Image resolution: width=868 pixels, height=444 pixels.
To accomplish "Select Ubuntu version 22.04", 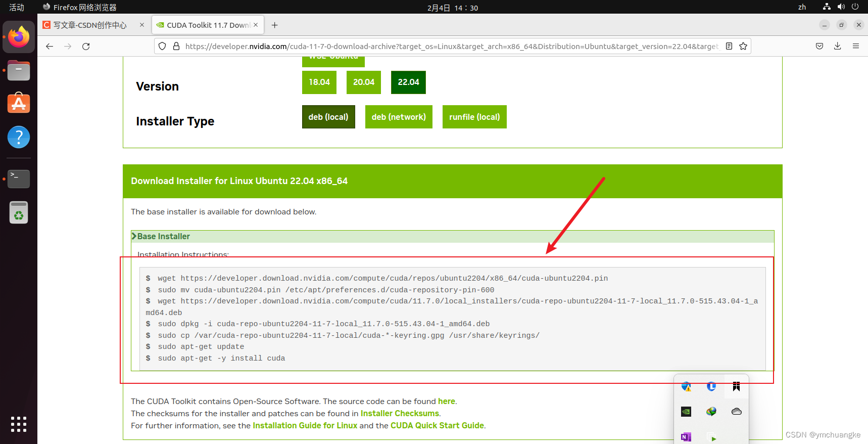I will pyautogui.click(x=408, y=82).
